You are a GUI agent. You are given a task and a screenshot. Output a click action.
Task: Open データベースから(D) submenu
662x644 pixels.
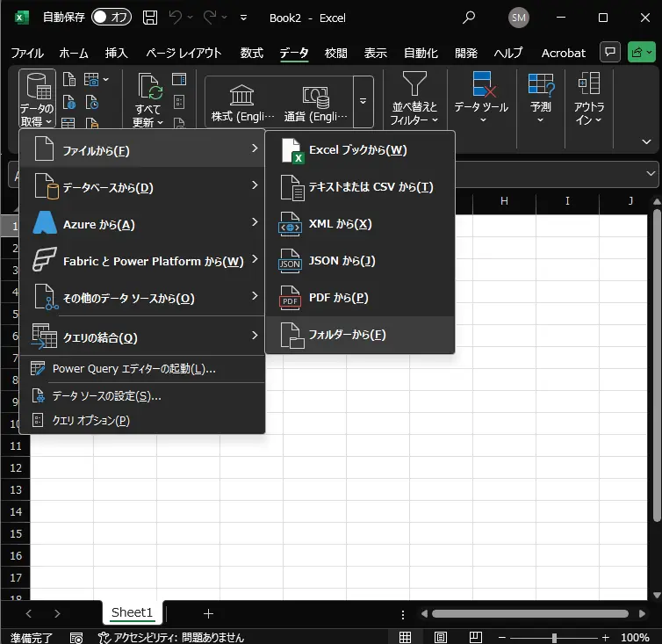click(x=142, y=187)
